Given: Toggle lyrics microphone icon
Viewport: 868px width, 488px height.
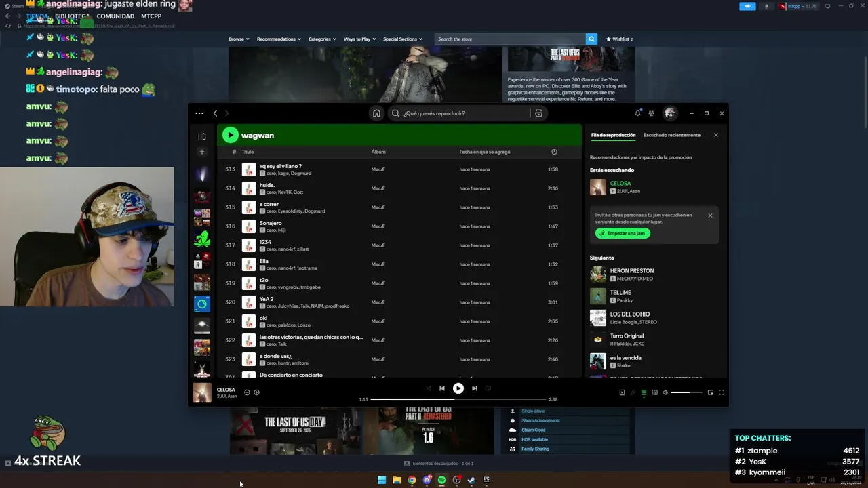Looking at the screenshot, I should point(633,392).
